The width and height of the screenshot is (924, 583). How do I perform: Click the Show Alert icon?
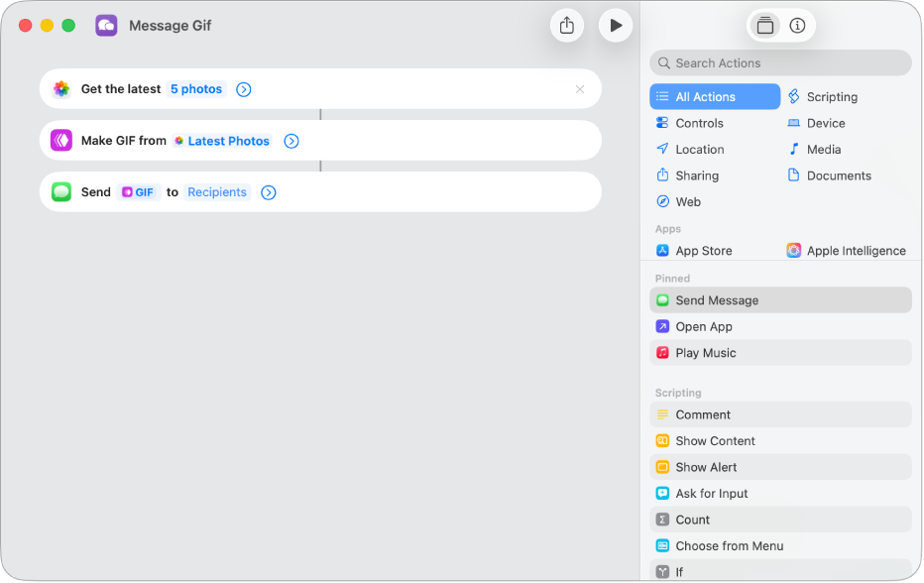click(x=662, y=467)
